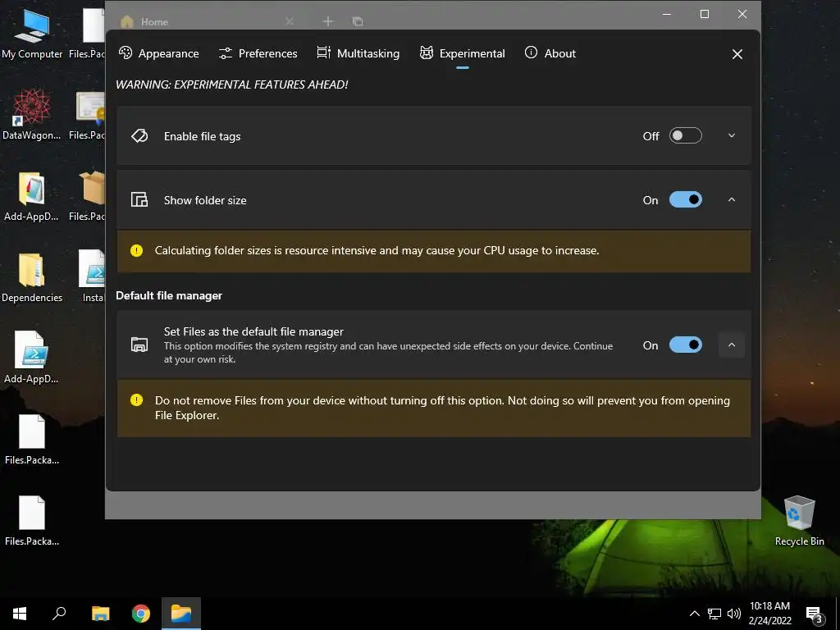
Task: Open My Computer desktop icon
Action: point(32,34)
